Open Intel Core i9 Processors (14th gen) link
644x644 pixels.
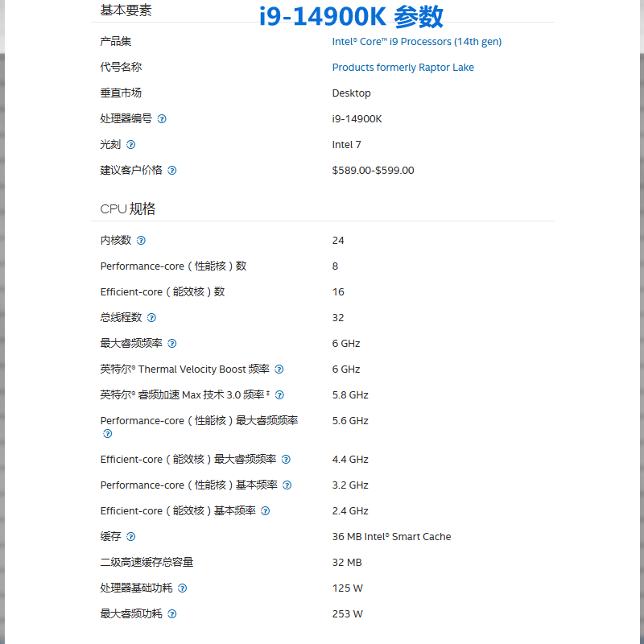click(x=416, y=42)
